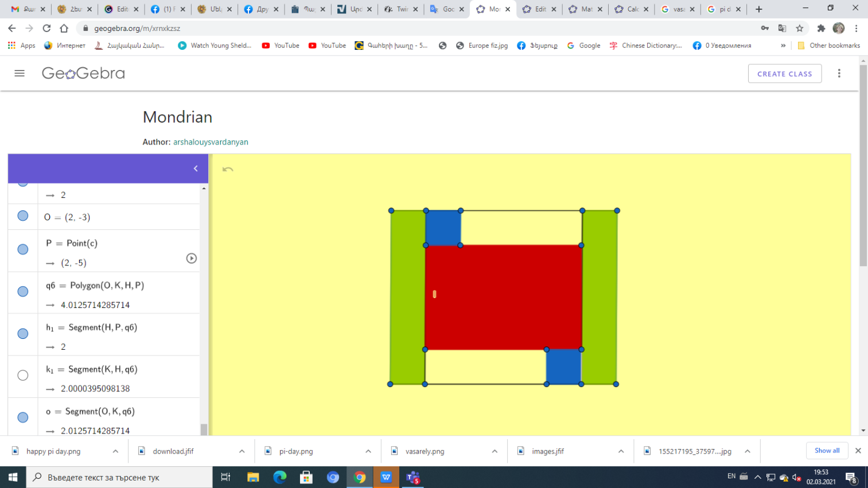Open the GeoGebra hamburger menu
This screenshot has width=868, height=488.
(20, 73)
